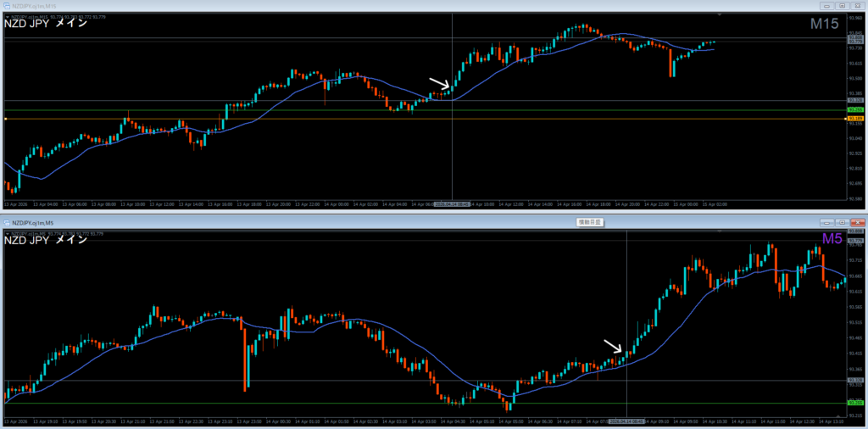Click the large M5 timeframe label
Screen dimensions: 868x429
[x=831, y=240]
